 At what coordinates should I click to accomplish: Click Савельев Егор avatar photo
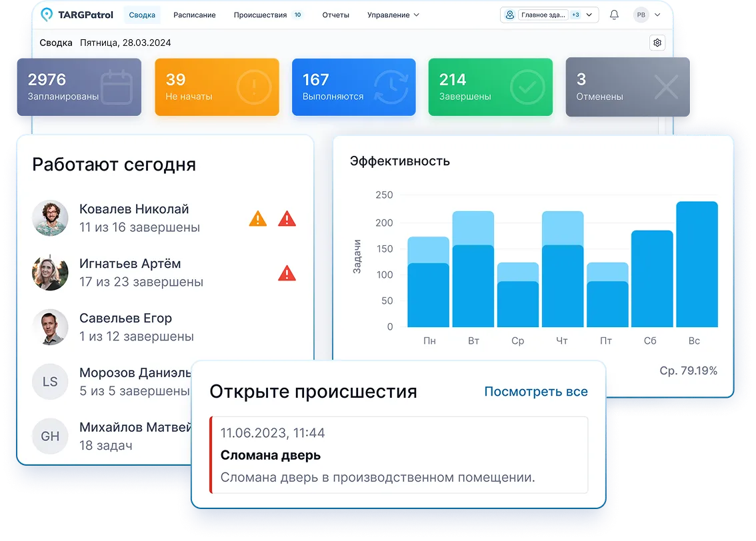(x=51, y=327)
